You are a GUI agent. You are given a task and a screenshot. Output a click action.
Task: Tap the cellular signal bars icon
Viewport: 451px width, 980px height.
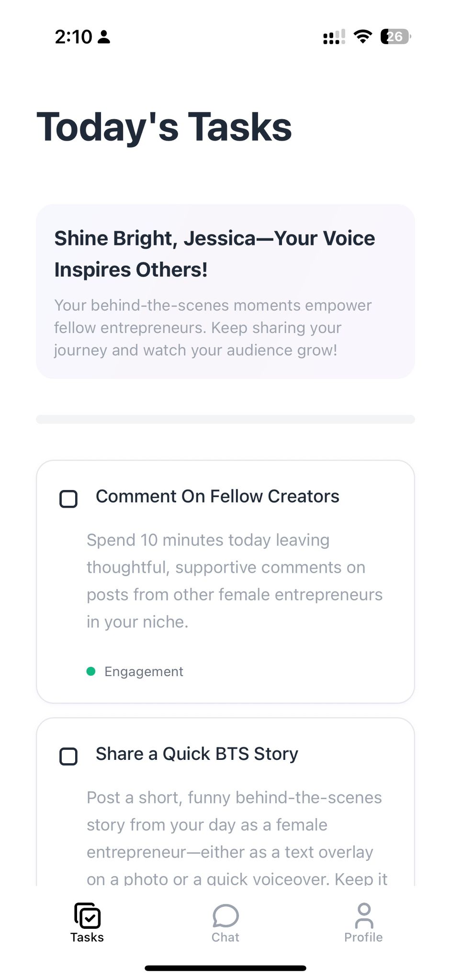(x=334, y=37)
